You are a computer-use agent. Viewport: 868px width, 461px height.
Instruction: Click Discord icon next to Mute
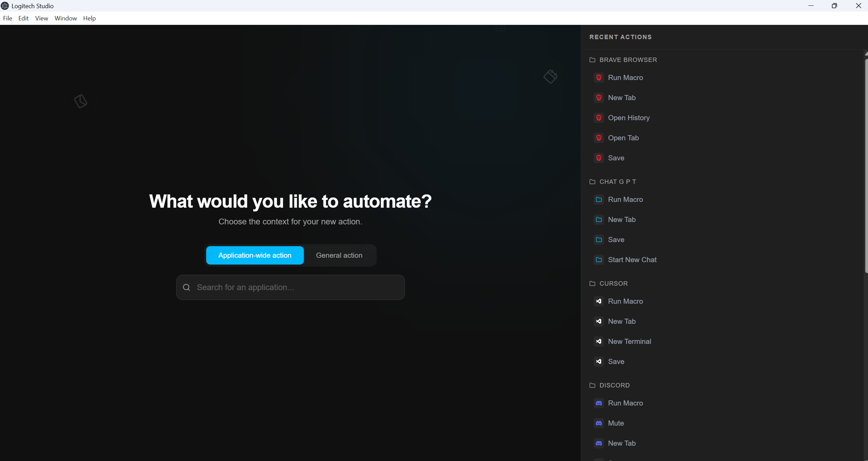coord(599,423)
